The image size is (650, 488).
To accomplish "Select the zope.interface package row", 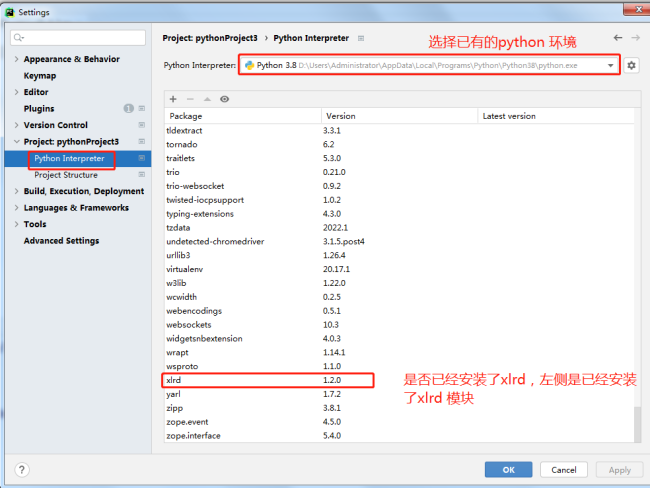I will click(x=399, y=435).
